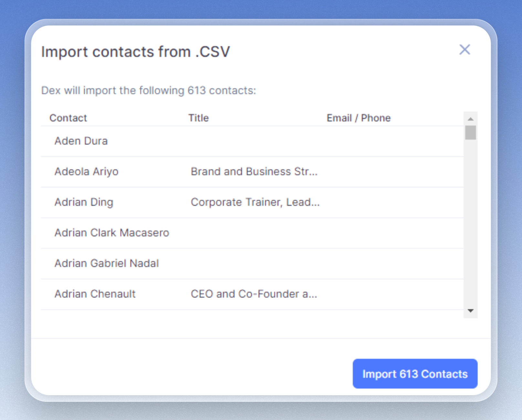Click the 'CEO and Co-Founder a...' title cell
The height and width of the screenshot is (420, 522).
[x=254, y=294]
